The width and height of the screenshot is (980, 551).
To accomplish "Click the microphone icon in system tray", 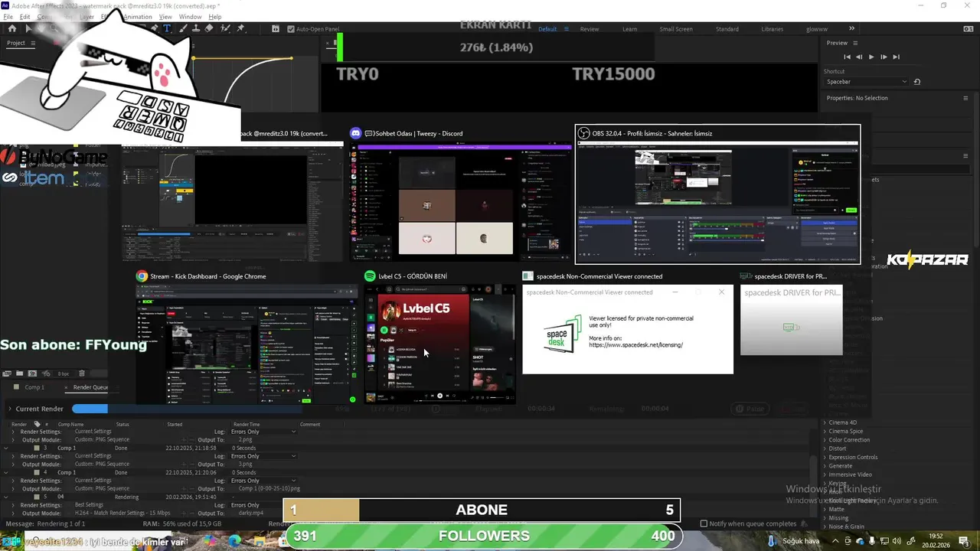I will [872, 541].
